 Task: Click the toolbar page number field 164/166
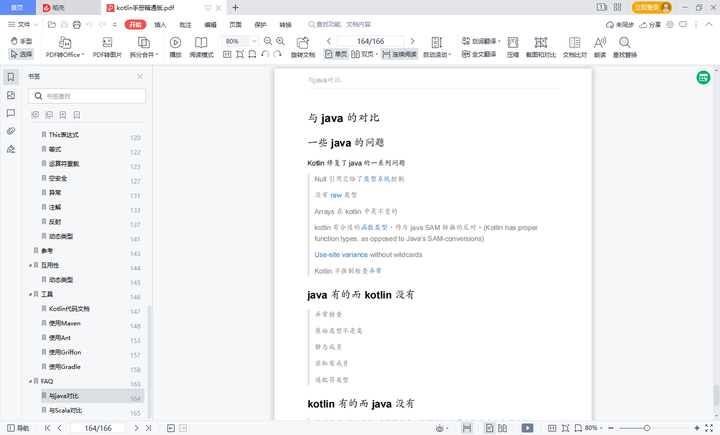tap(371, 41)
